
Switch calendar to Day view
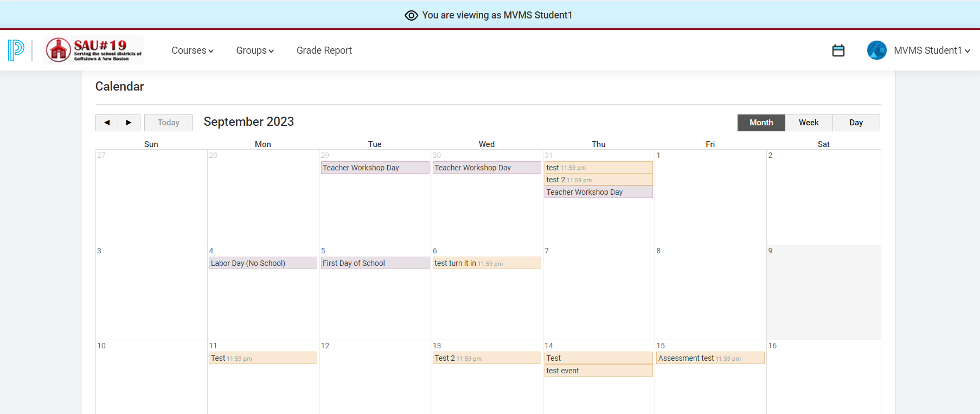(856, 123)
